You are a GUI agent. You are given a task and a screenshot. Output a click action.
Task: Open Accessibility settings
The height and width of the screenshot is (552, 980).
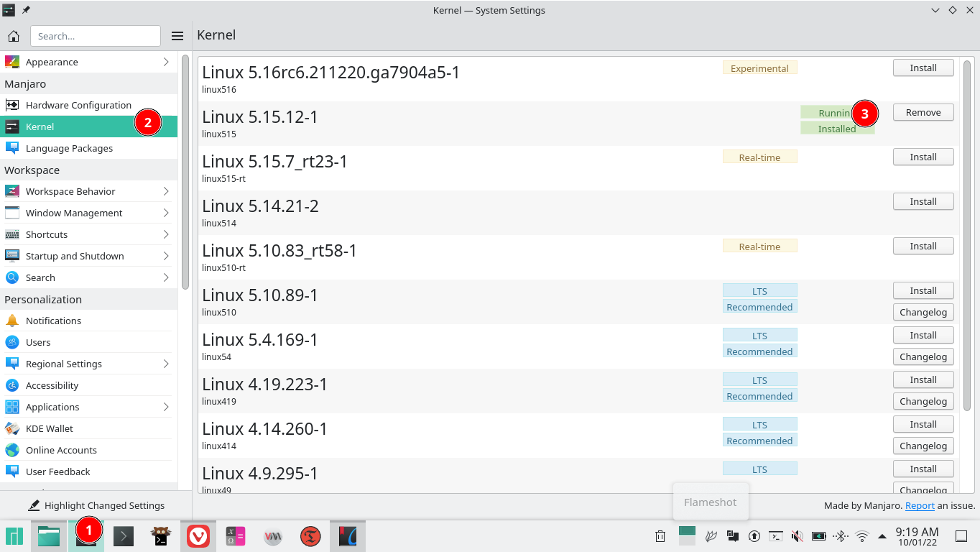[88, 385]
